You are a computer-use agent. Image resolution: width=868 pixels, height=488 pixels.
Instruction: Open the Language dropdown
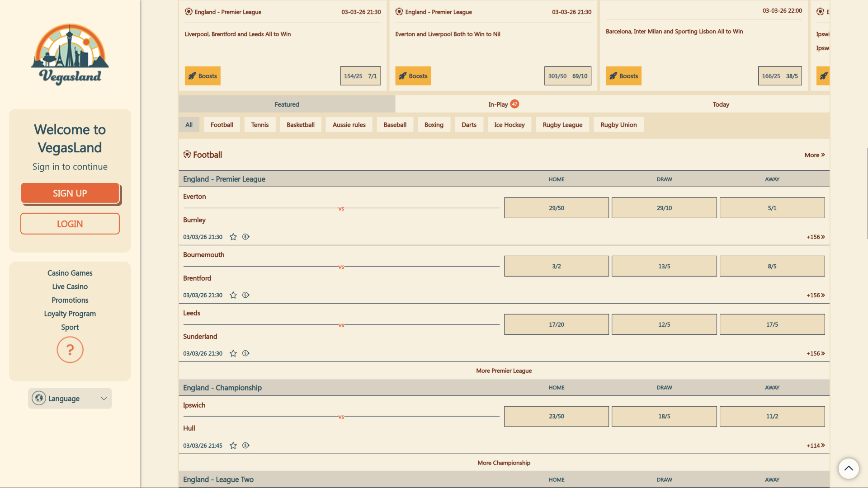pyautogui.click(x=70, y=399)
